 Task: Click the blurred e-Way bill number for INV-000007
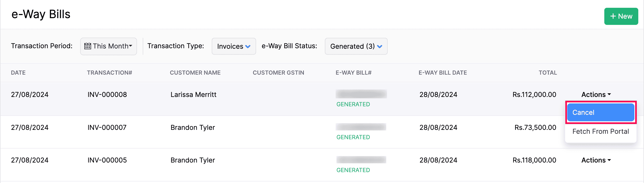click(x=361, y=127)
